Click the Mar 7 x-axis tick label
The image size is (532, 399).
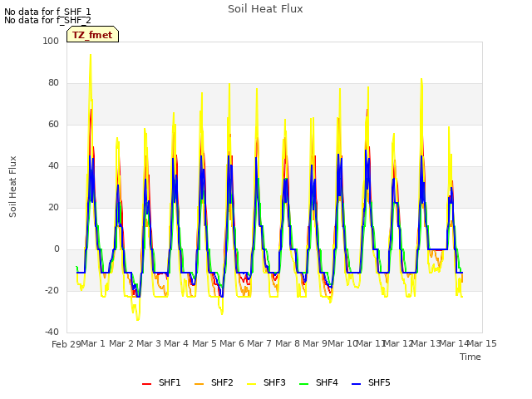259,343
